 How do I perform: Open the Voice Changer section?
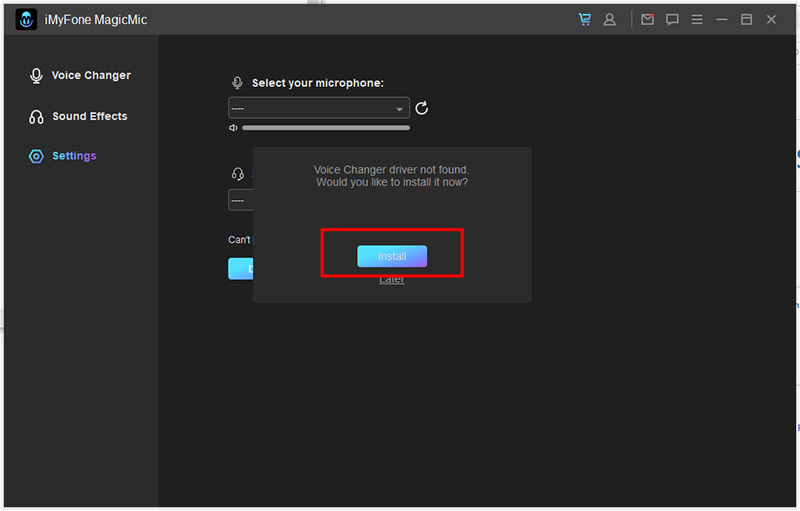point(80,75)
